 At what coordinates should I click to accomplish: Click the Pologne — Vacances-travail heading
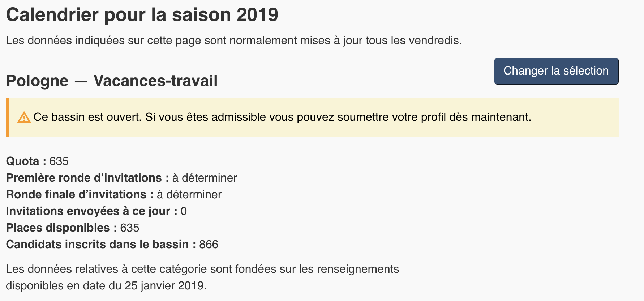point(112,81)
